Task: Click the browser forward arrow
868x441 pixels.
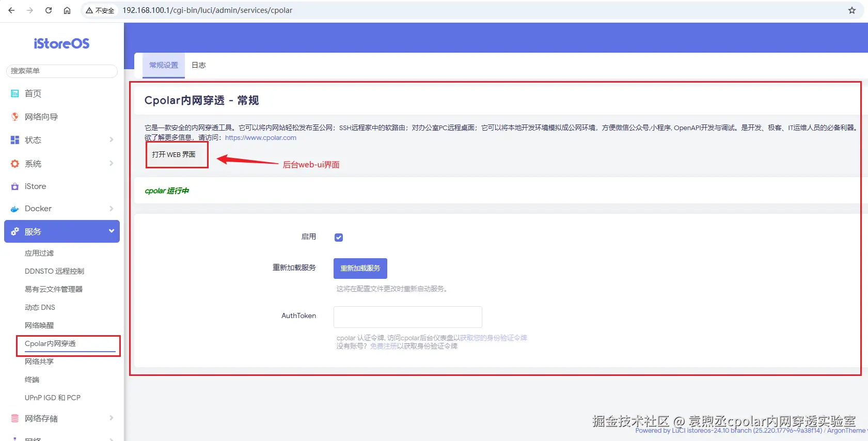Action: coord(30,10)
